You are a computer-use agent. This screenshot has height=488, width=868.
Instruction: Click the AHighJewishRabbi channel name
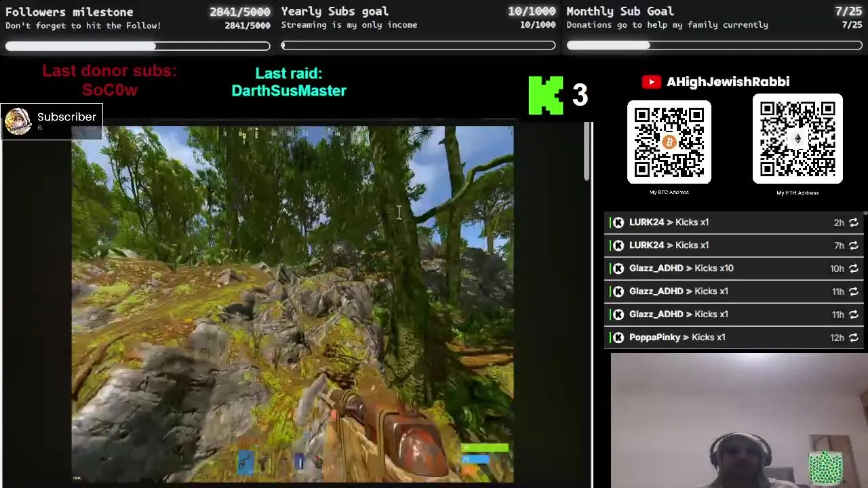728,82
